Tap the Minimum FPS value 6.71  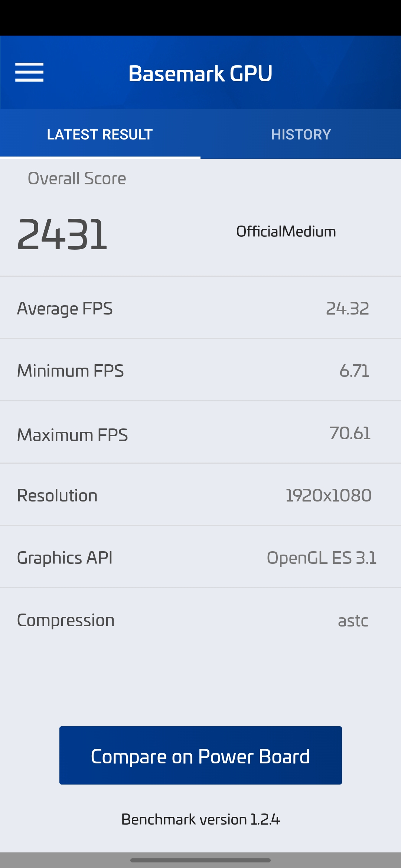pos(354,371)
